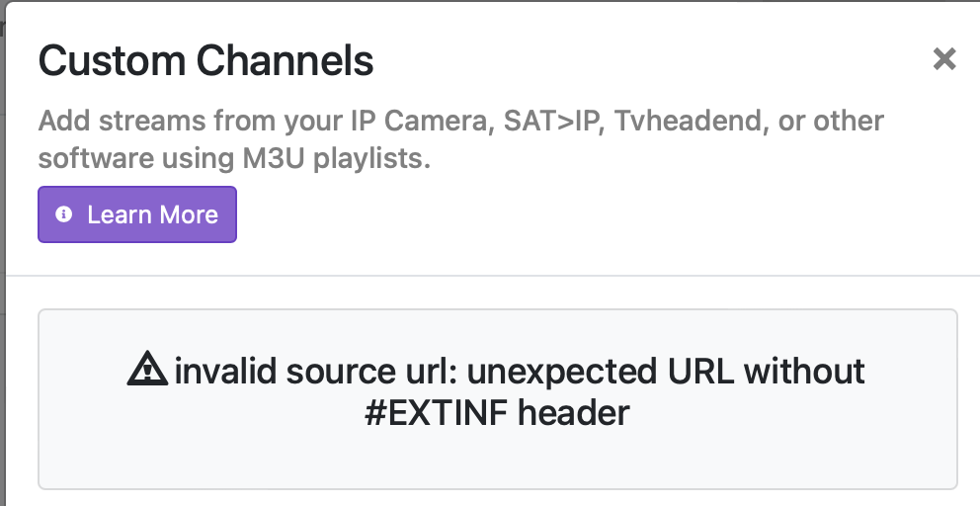Click the M3U playlists text
Image resolution: width=980 pixels, height=506 pixels.
coord(336,159)
